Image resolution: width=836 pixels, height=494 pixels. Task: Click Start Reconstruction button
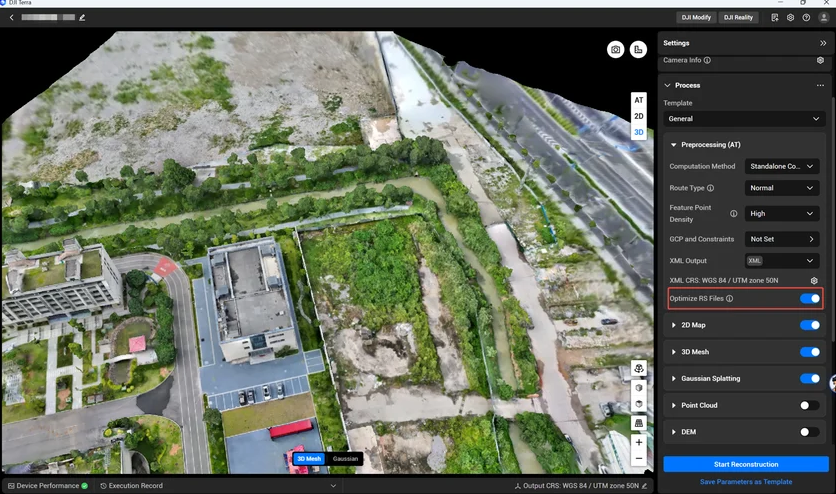coord(746,464)
